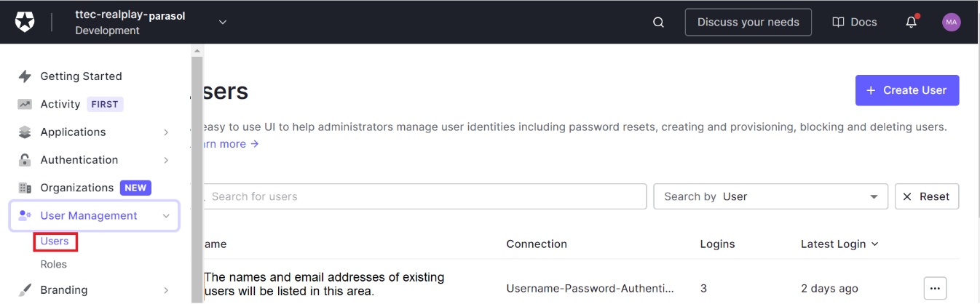Screen dimensions: 980x304
Task: Sort by Latest Login column
Action: (839, 244)
